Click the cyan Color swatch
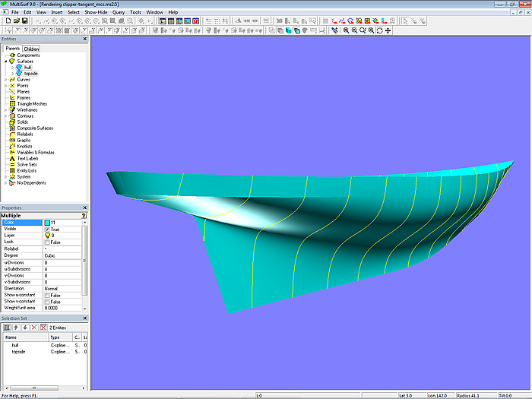 tap(47, 222)
